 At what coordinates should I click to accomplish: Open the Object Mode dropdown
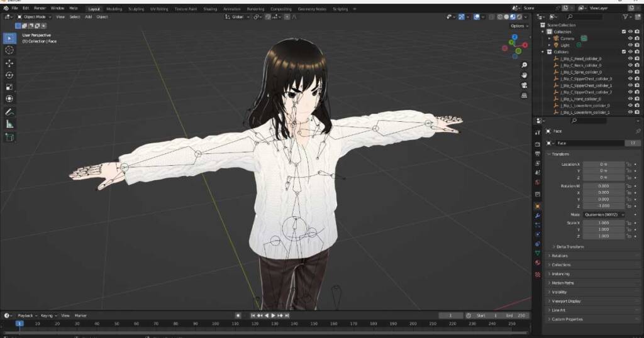point(34,17)
